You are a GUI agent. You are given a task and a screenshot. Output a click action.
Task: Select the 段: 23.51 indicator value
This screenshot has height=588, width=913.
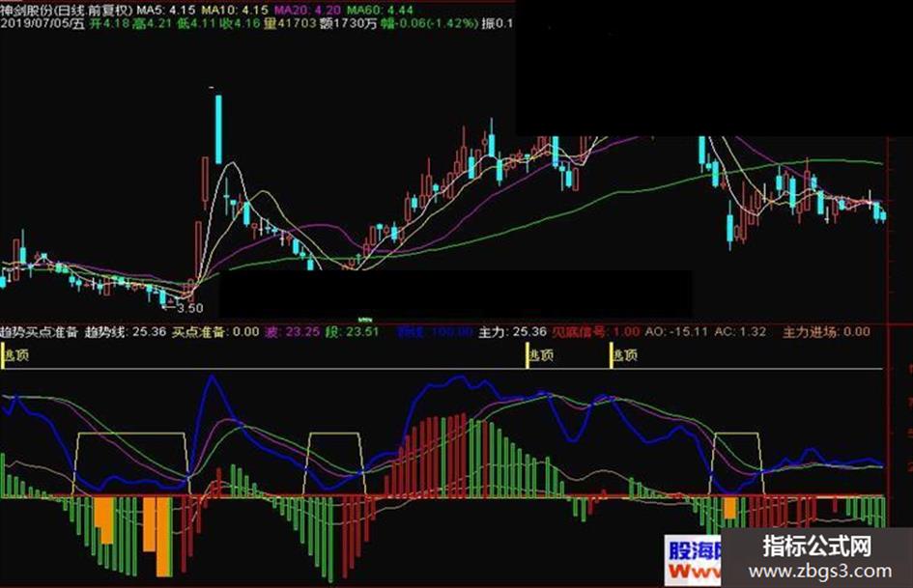(x=353, y=332)
